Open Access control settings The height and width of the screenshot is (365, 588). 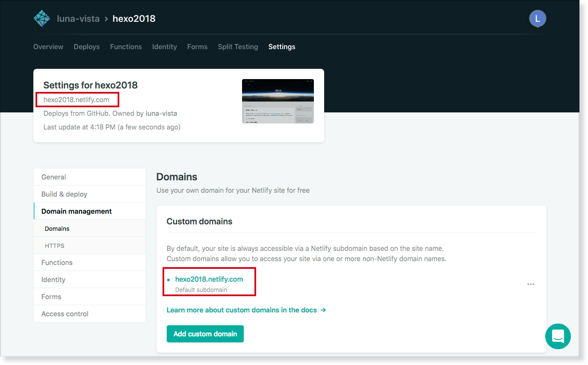(x=65, y=314)
